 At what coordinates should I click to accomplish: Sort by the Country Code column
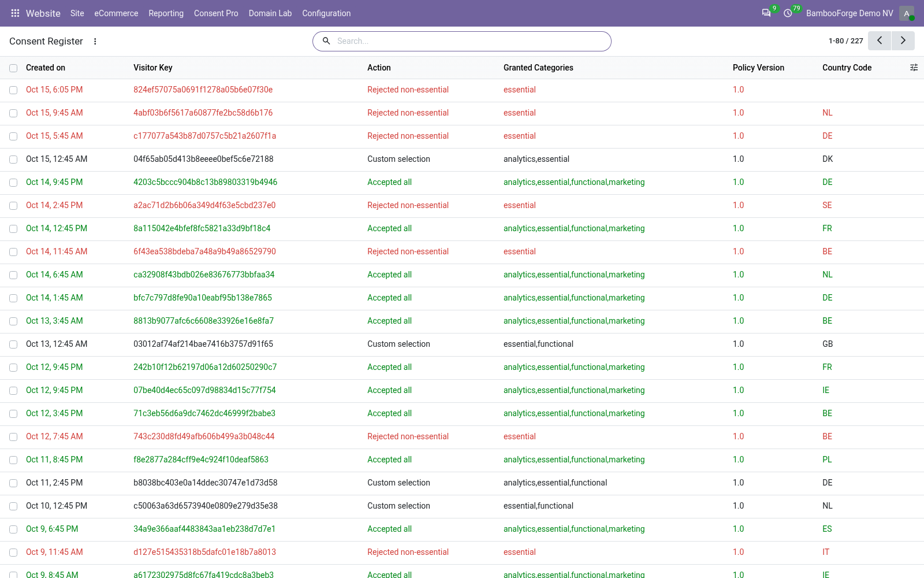[x=847, y=68]
